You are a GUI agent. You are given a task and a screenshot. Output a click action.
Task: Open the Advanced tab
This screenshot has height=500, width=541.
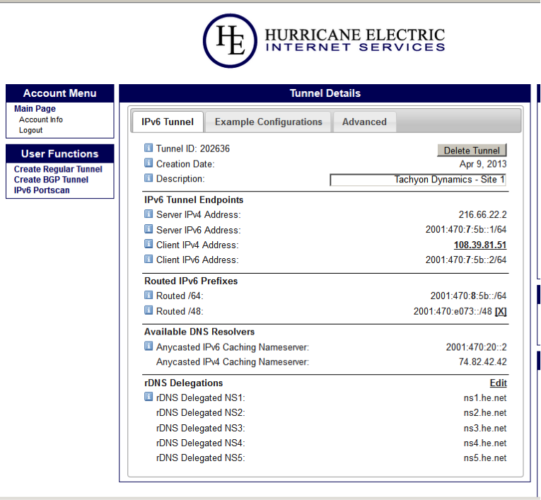(x=364, y=122)
